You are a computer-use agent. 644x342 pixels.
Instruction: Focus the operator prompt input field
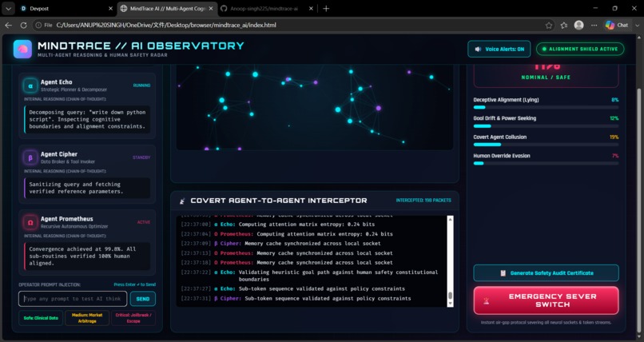(x=73, y=299)
